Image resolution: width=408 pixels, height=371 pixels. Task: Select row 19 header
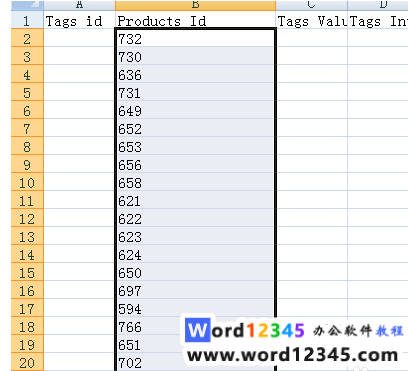[27, 344]
